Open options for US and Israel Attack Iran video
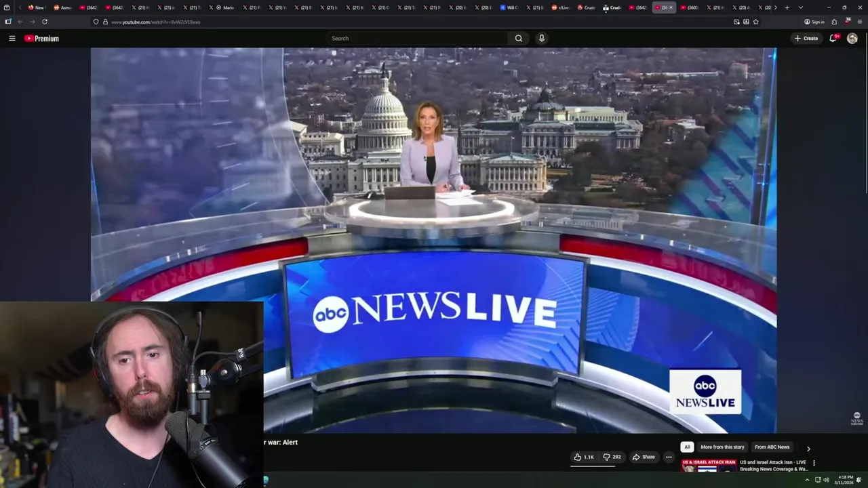The width and height of the screenshot is (868, 488). (x=814, y=463)
